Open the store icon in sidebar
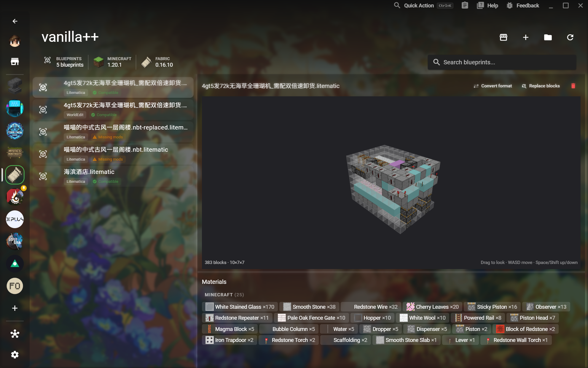 (x=15, y=62)
